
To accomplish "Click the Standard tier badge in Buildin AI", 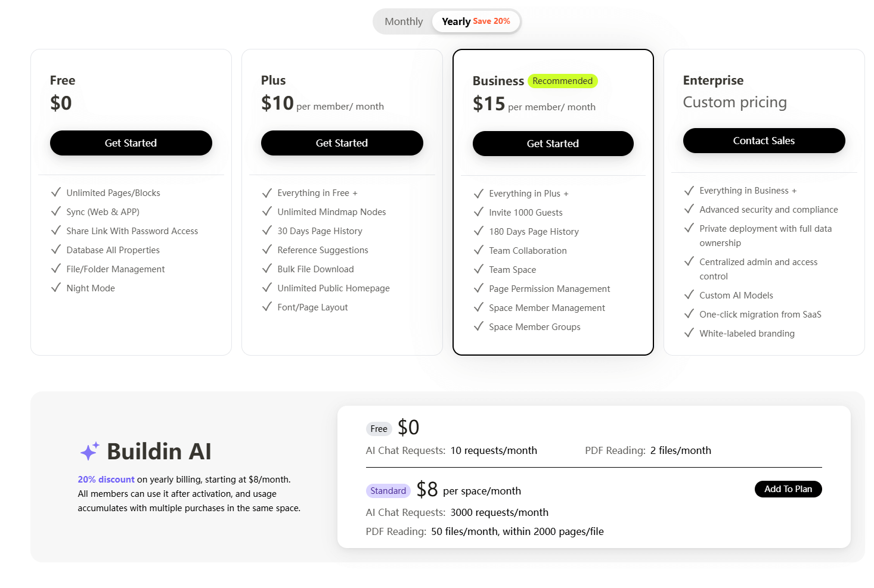I will [x=388, y=490].
